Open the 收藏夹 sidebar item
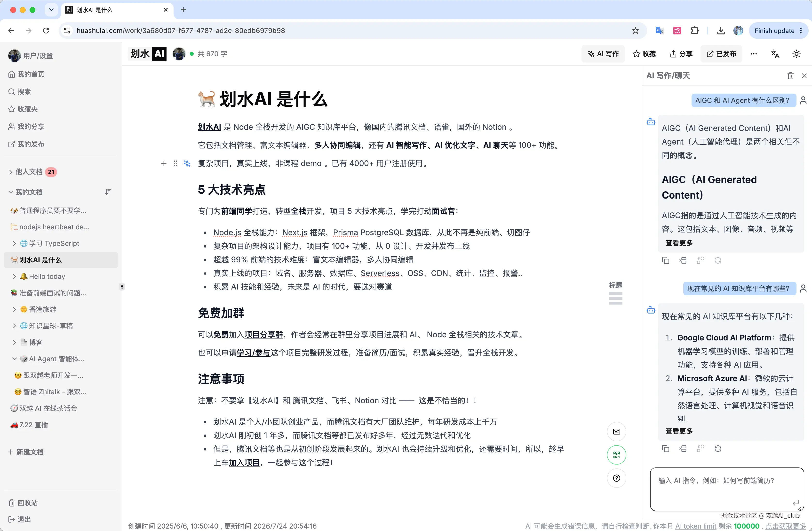The height and width of the screenshot is (531, 812). pyautogui.click(x=23, y=109)
